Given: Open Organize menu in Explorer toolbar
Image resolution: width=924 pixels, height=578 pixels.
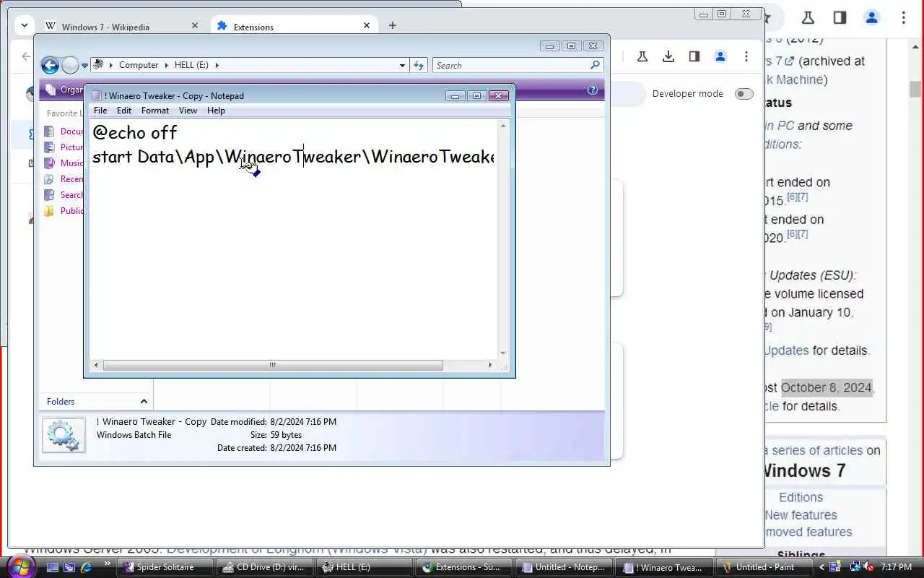Looking at the screenshot, I should tap(65, 90).
